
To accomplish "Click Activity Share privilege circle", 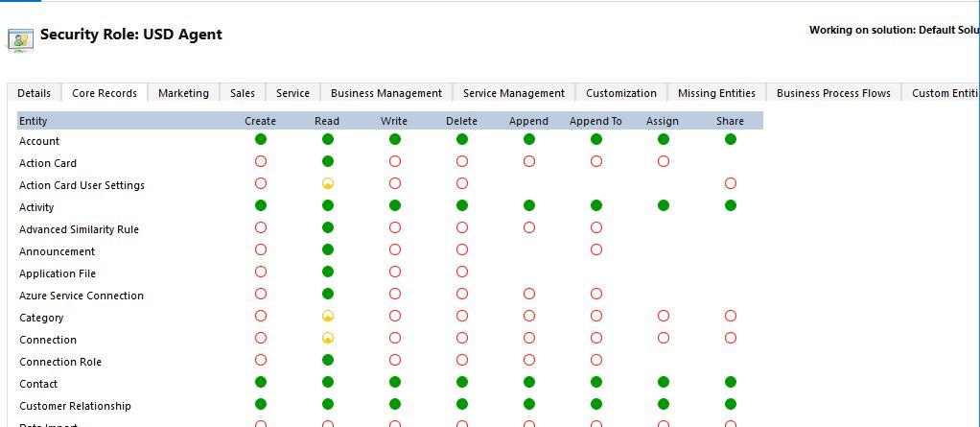I will point(731,205).
